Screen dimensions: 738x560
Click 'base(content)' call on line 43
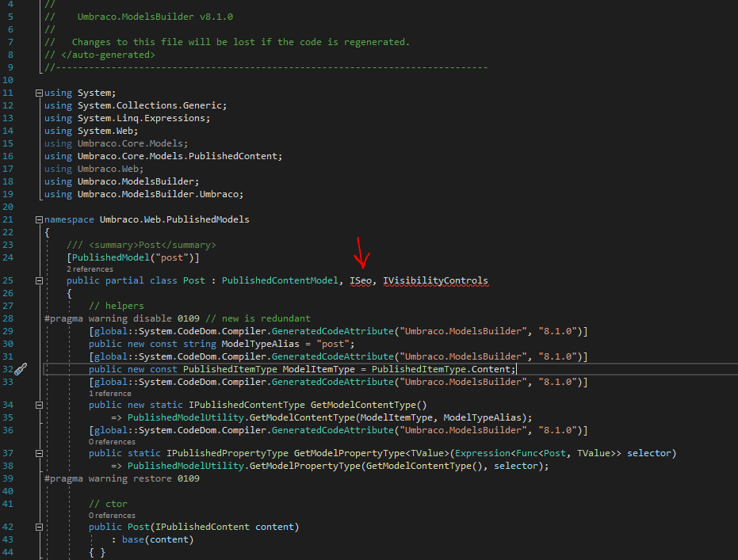coord(158,539)
